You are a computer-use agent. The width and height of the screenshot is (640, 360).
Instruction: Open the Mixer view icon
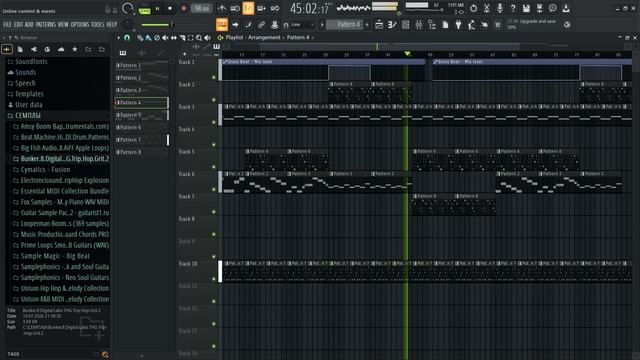coord(418,25)
